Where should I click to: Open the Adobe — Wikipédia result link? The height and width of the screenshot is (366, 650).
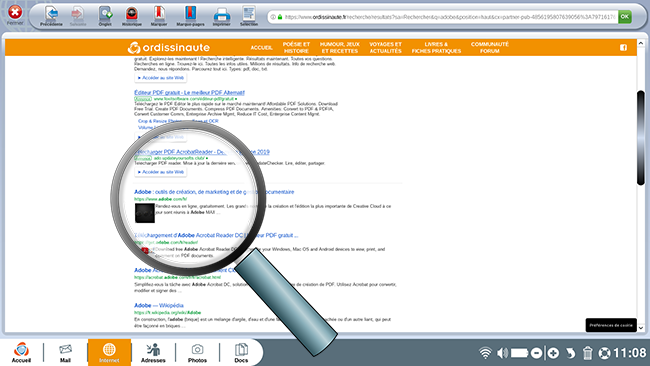(x=159, y=305)
